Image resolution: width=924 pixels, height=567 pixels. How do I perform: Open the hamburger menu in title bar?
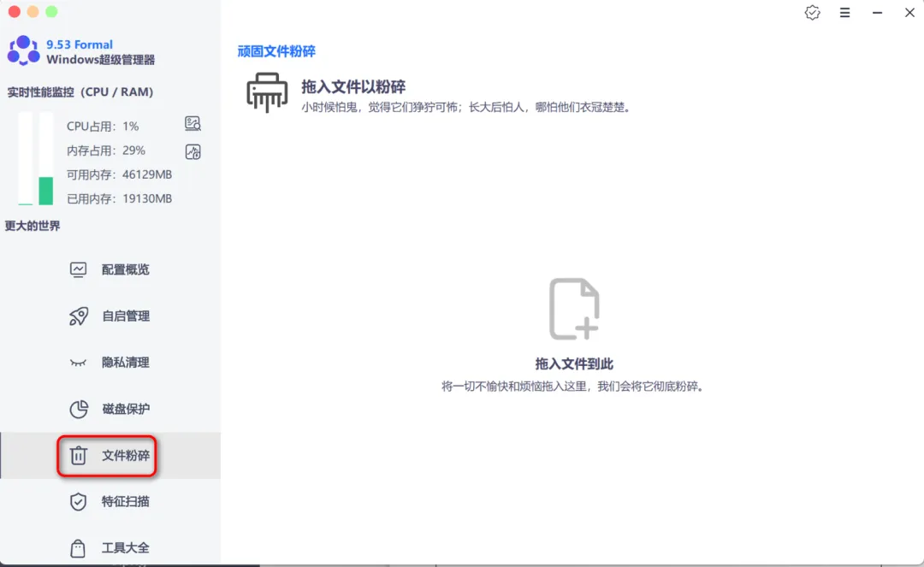click(x=844, y=12)
